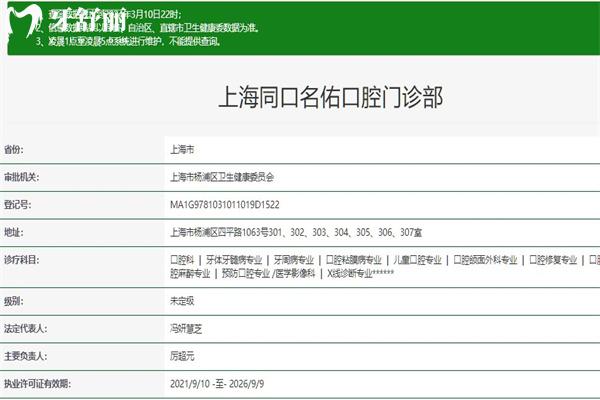Click 口腔修复专业 specialty

(553, 260)
